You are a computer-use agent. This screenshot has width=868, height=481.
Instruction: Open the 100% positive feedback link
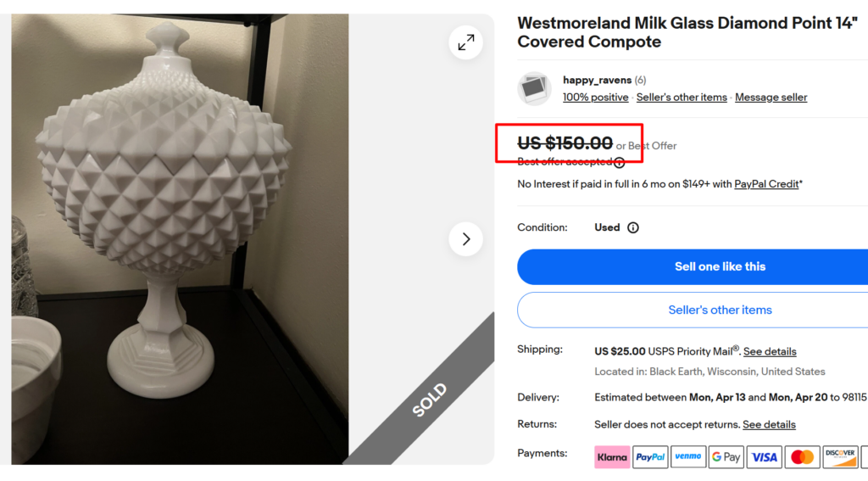[596, 98]
